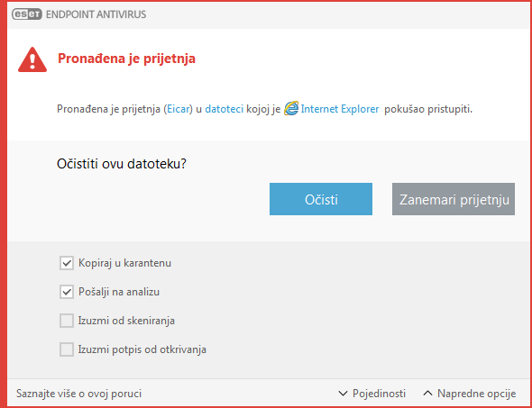This screenshot has width=532, height=408.
Task: Click the Očistiti ovu datoteku? question text
Action: coord(122,164)
